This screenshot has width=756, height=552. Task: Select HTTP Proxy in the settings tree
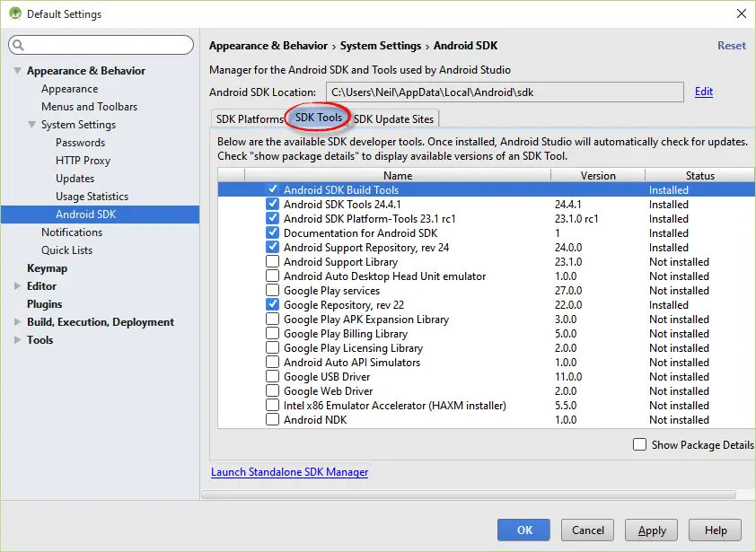(x=83, y=161)
